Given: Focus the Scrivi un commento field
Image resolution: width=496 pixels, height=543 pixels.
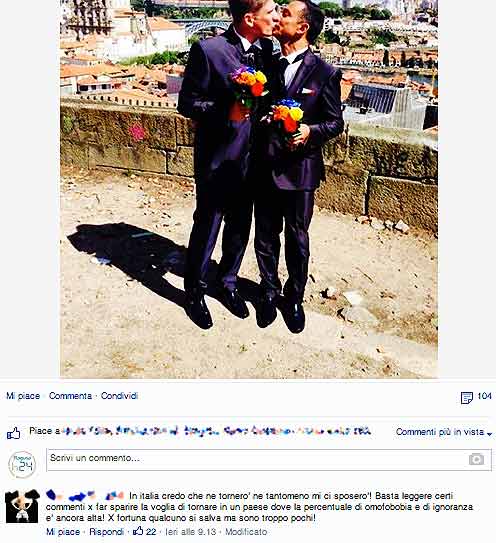Looking at the screenshot, I should 269,460.
